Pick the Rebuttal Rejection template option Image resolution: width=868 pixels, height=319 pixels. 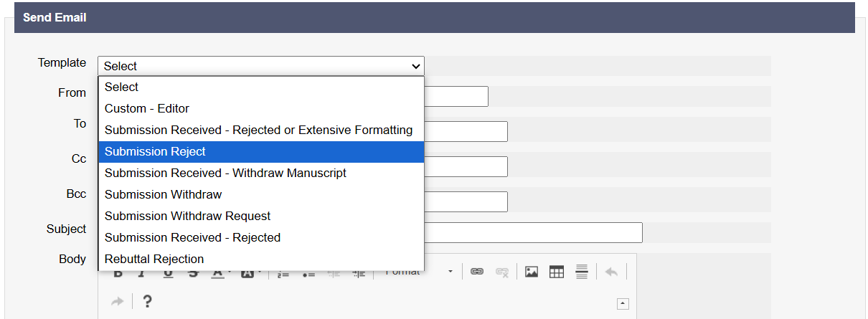tap(154, 259)
